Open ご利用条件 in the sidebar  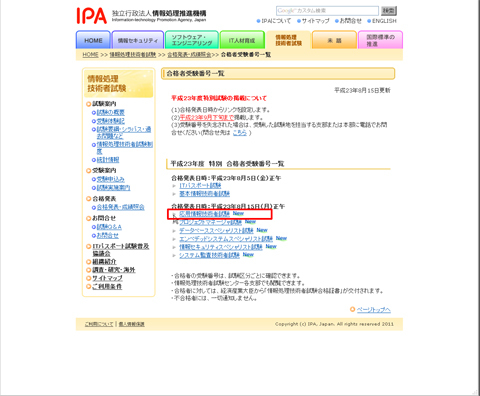[x=107, y=286]
